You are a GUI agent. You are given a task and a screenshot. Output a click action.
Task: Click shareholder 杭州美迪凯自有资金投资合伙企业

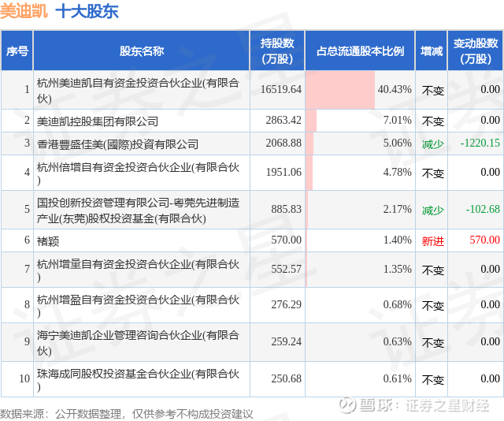pyautogui.click(x=138, y=90)
